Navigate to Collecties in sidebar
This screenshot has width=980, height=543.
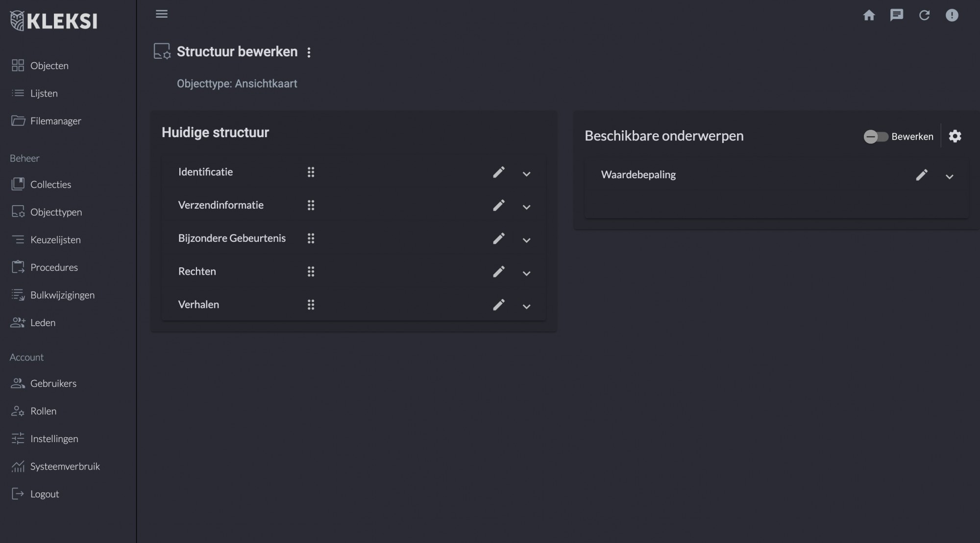[x=51, y=184]
